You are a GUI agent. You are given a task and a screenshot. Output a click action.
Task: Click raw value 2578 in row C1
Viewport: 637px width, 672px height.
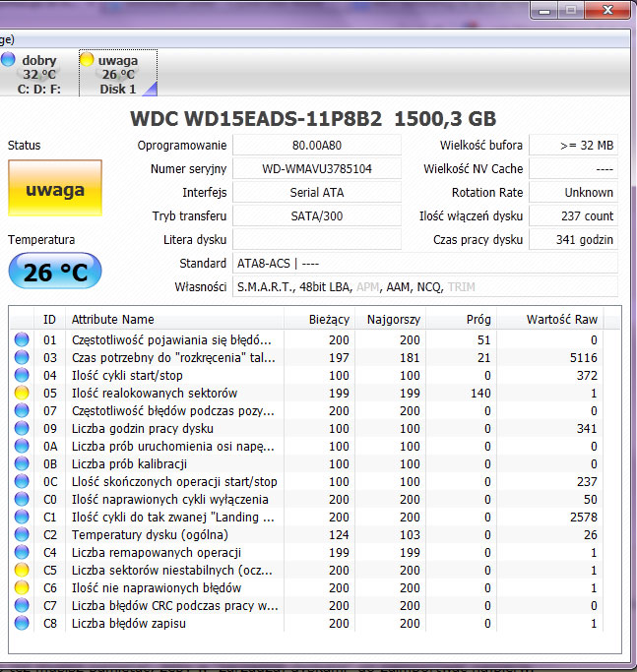pyautogui.click(x=584, y=517)
